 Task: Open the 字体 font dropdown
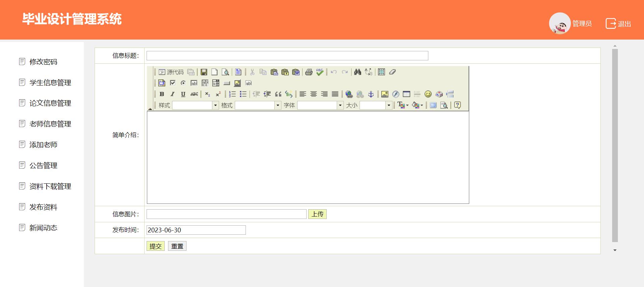(320, 105)
